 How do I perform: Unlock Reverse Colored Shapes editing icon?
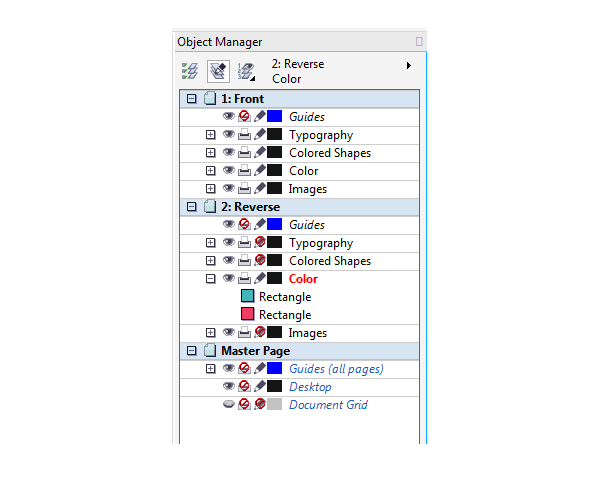(260, 260)
